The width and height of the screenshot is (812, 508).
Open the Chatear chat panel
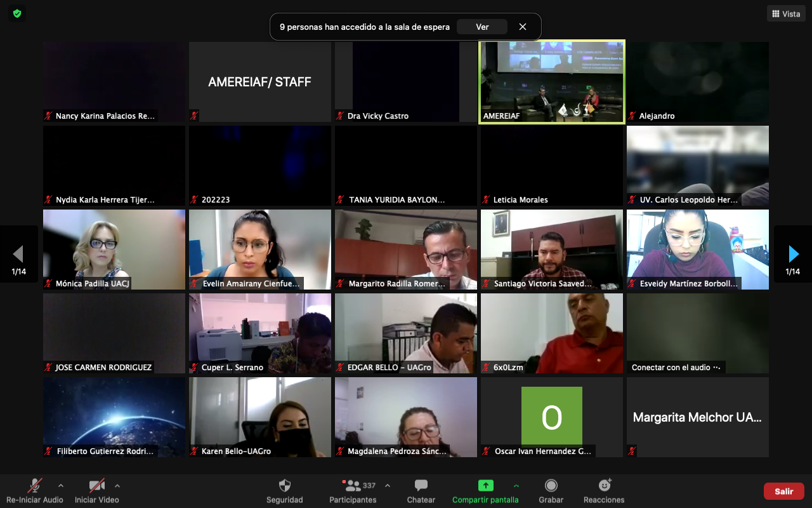click(421, 491)
